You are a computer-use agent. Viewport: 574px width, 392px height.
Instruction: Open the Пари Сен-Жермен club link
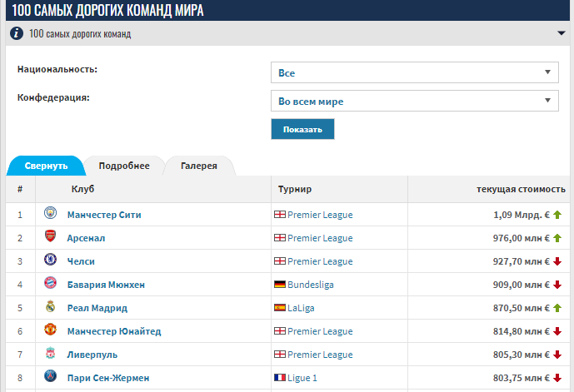(x=108, y=378)
